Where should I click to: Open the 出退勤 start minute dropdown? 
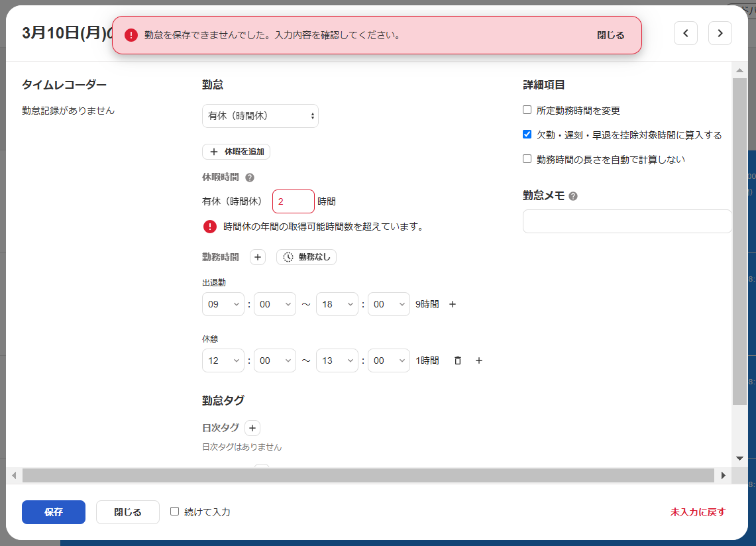point(275,304)
